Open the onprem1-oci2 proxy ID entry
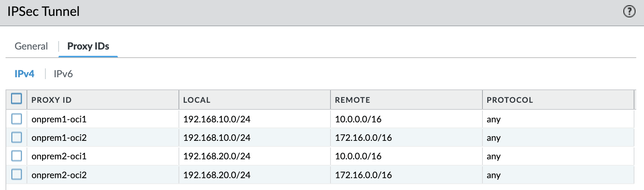644x190 pixels. tap(59, 138)
